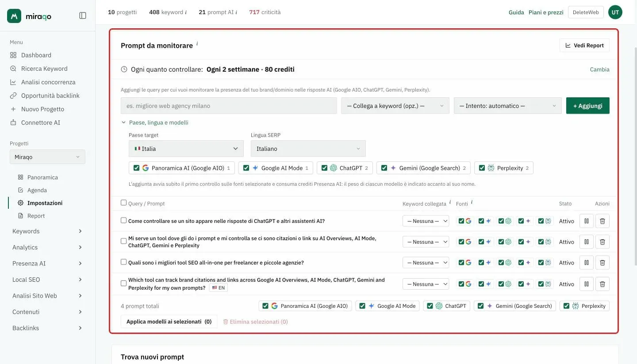This screenshot has width=637, height=364.
Task: Click the Cambia link for check frequency
Action: coord(600,69)
